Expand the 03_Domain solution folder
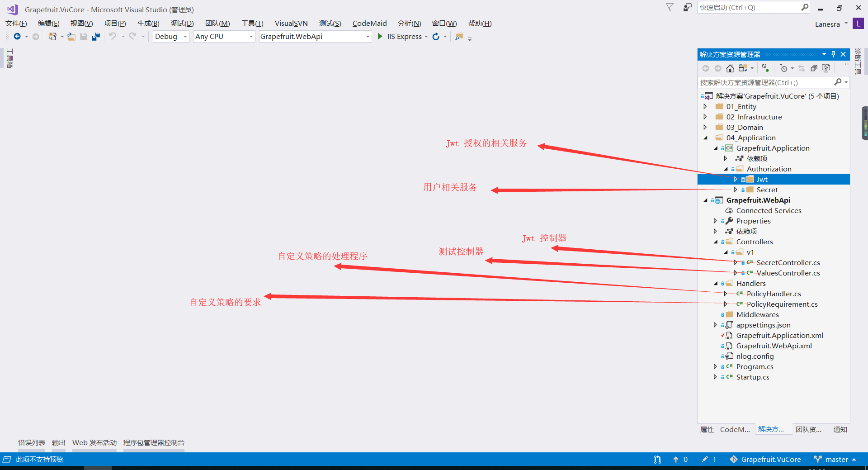This screenshot has height=470, width=868. pyautogui.click(x=705, y=127)
